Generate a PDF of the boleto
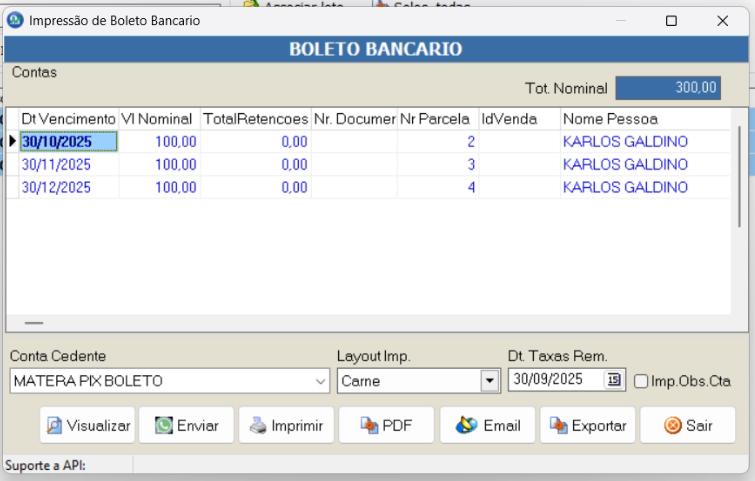The width and height of the screenshot is (755, 481). point(386,425)
